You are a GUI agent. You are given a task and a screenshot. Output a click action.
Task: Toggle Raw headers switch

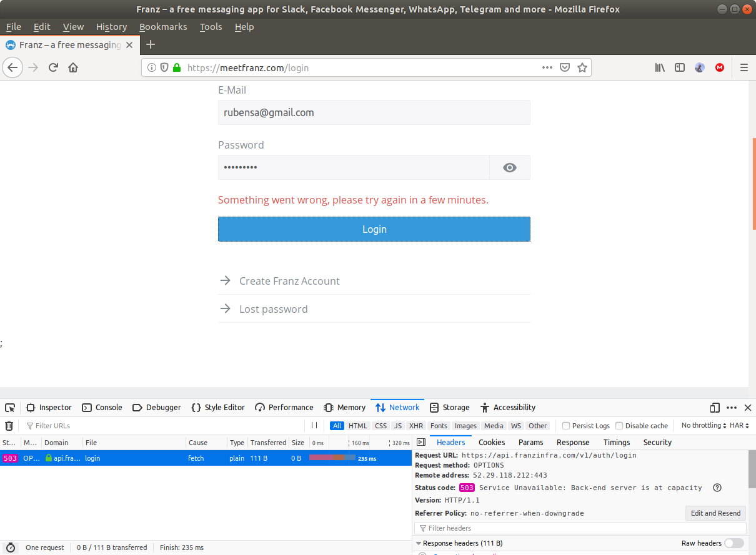pyautogui.click(x=734, y=543)
